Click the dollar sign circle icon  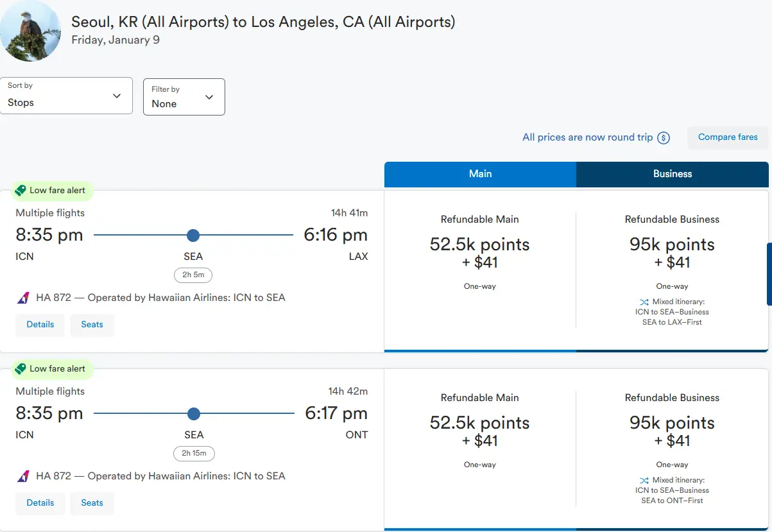(664, 138)
